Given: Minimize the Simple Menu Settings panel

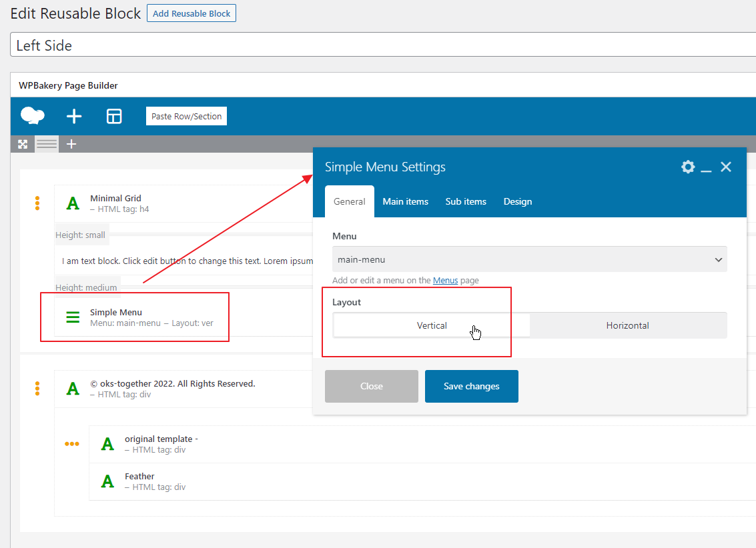Looking at the screenshot, I should coord(707,171).
